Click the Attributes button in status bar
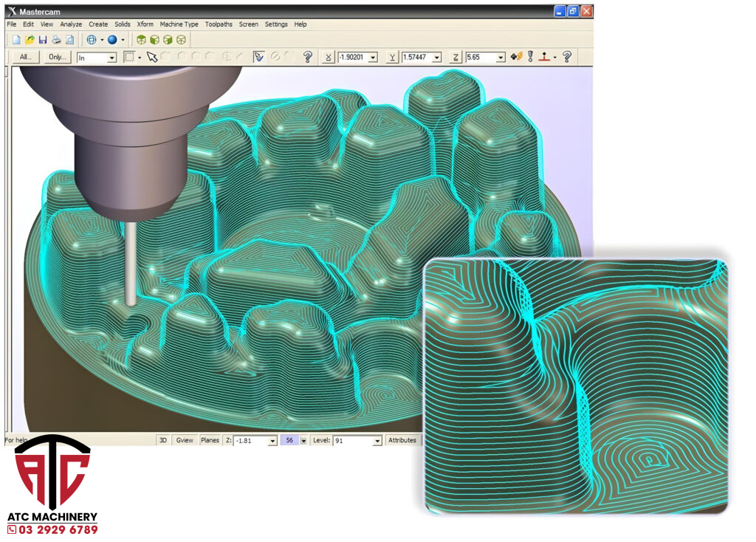Image resolution: width=756 pixels, height=542 pixels. (x=402, y=440)
